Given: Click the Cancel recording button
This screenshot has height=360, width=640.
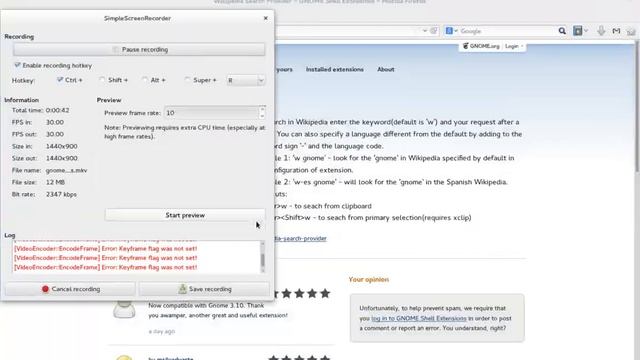Looking at the screenshot, I should (70, 289).
